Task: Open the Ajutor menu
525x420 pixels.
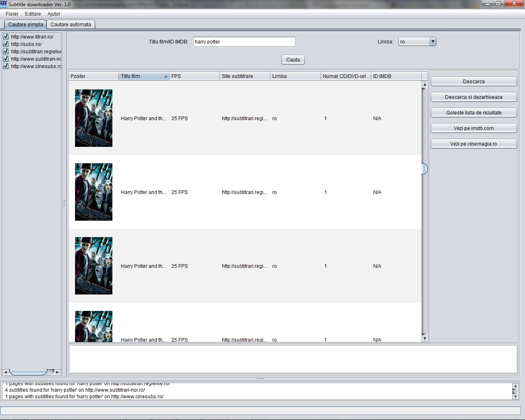Action: point(54,14)
